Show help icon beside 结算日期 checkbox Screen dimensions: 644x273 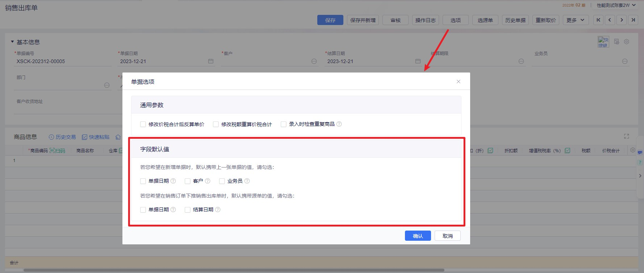tap(218, 210)
